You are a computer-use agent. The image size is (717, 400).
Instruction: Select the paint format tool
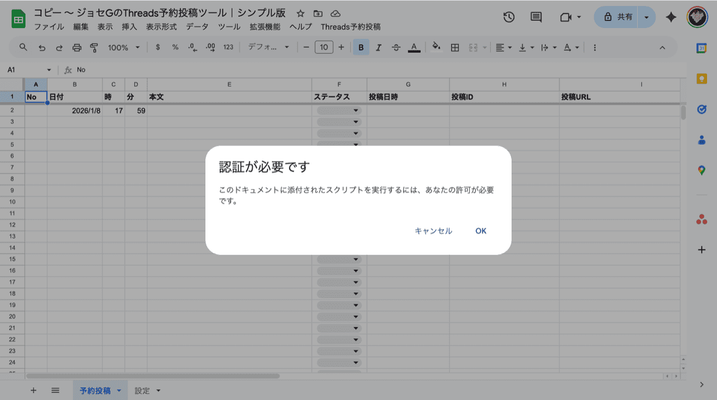coord(94,48)
